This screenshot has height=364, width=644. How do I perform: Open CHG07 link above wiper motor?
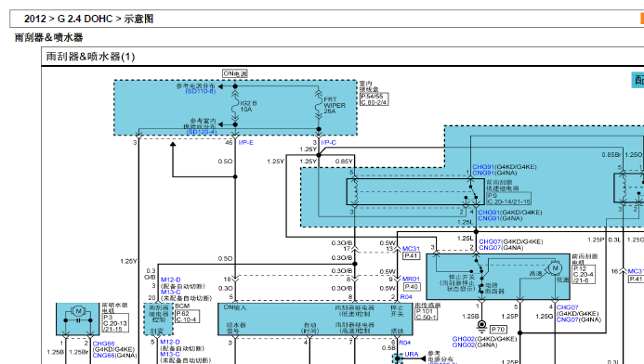click(490, 241)
